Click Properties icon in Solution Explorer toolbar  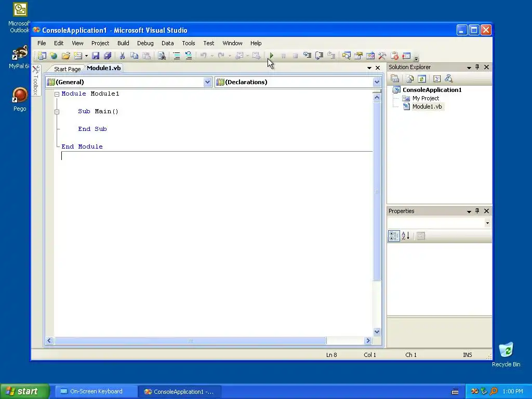tap(395, 79)
